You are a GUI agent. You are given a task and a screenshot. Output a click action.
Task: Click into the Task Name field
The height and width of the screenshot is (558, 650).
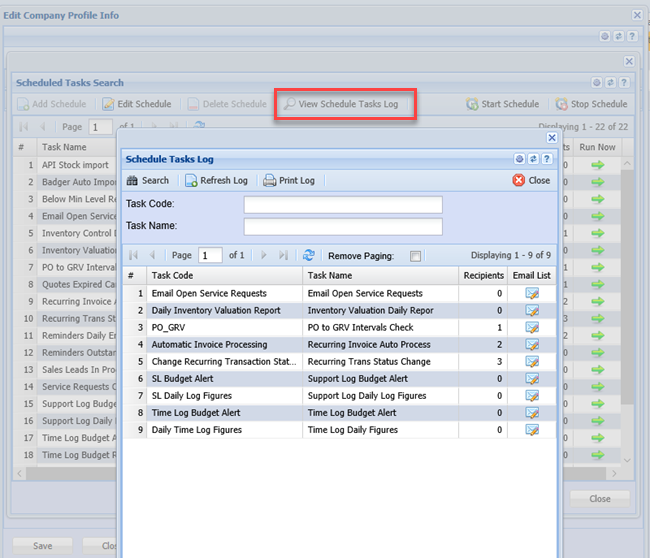[x=342, y=226]
